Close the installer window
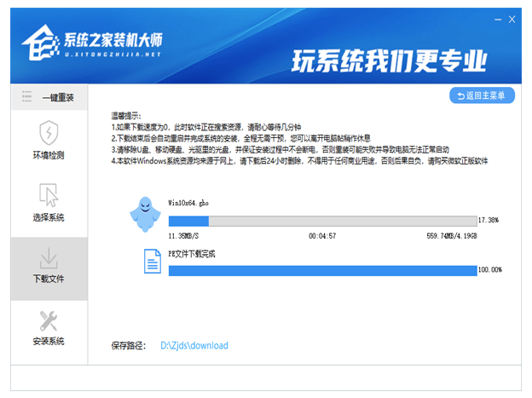The width and height of the screenshot is (532, 398). [x=512, y=19]
